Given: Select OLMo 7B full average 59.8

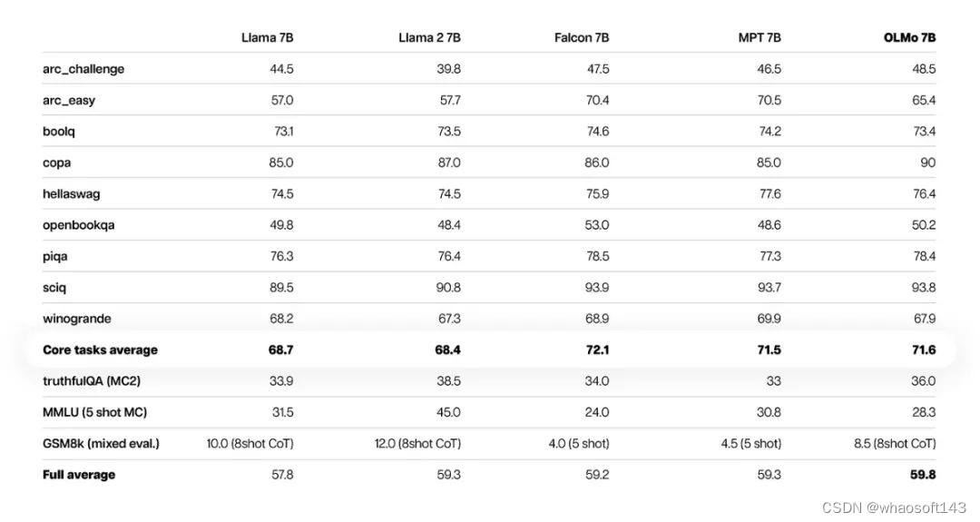Looking at the screenshot, I should coord(923,475).
